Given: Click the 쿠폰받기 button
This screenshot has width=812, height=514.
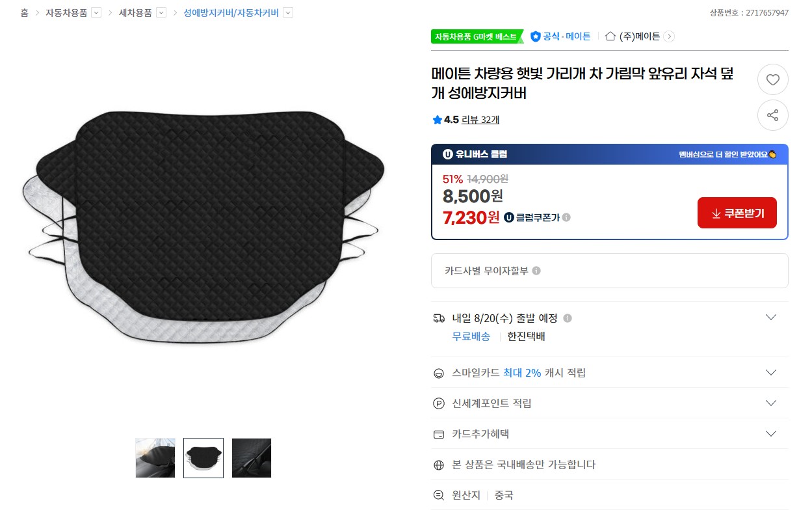Looking at the screenshot, I should pos(737,213).
